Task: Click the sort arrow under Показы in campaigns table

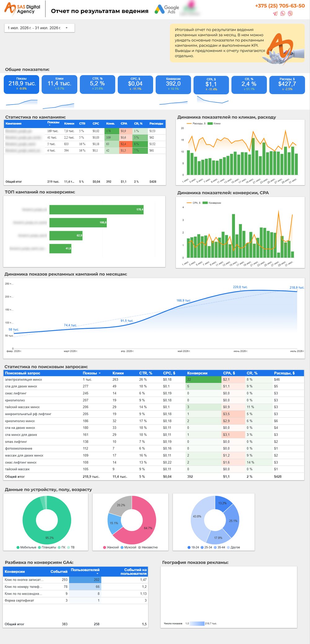Action: point(50,125)
